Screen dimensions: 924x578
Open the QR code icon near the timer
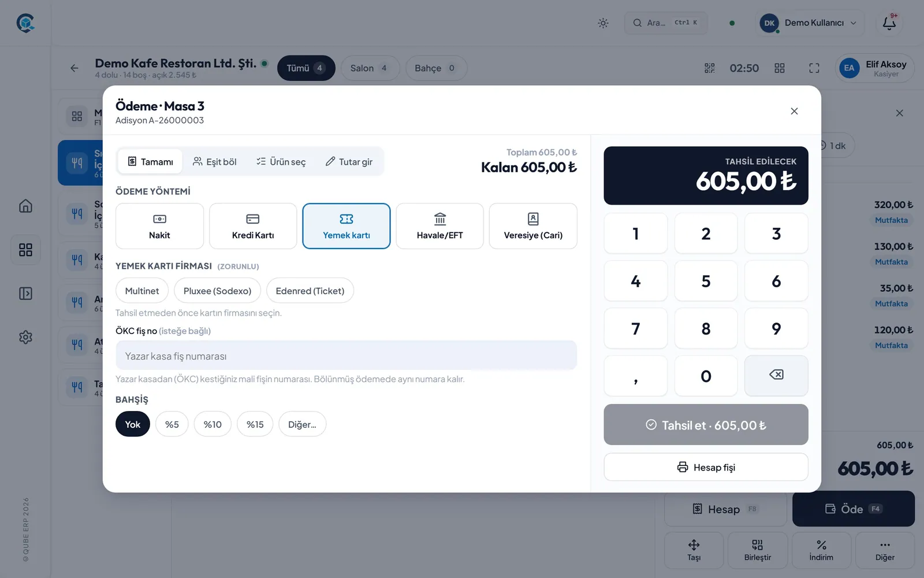(x=710, y=68)
